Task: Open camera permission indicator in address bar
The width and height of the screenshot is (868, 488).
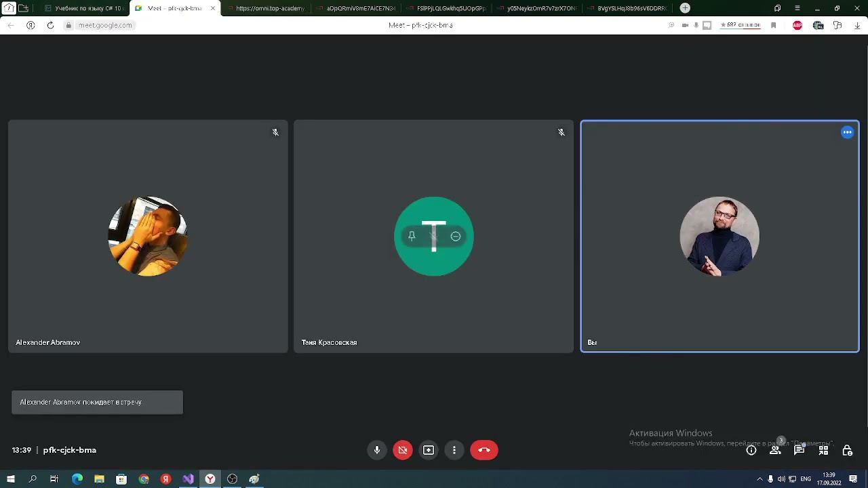Action: point(685,25)
